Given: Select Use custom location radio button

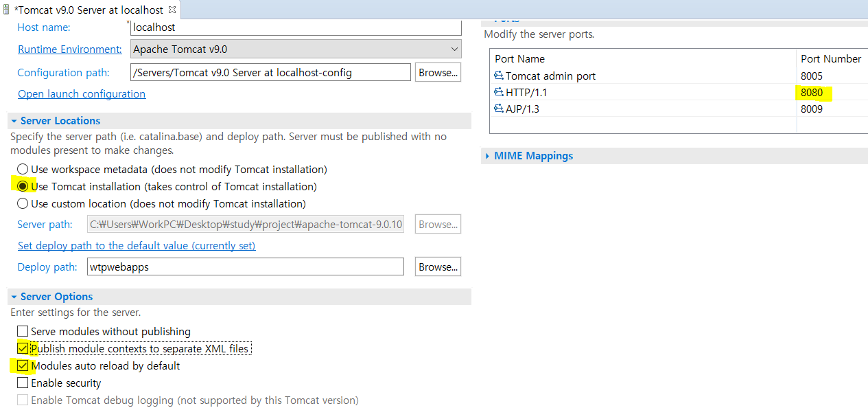Looking at the screenshot, I should [x=23, y=203].
